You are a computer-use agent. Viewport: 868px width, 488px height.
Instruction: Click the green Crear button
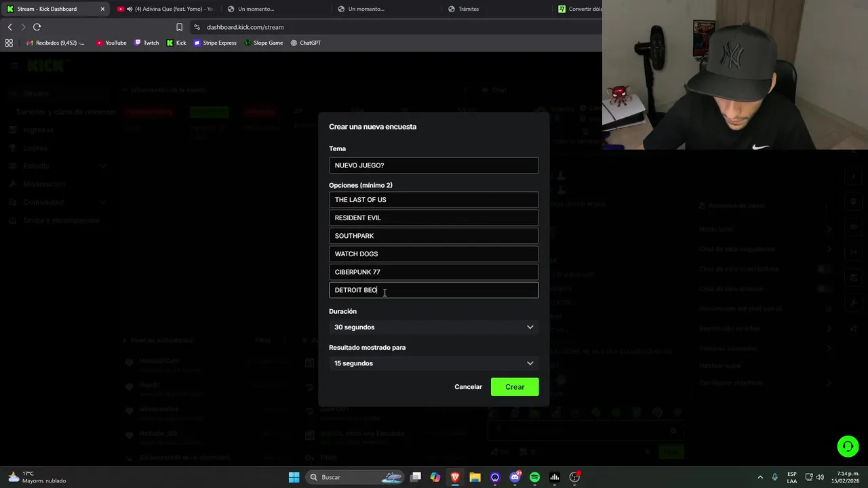tap(515, 387)
